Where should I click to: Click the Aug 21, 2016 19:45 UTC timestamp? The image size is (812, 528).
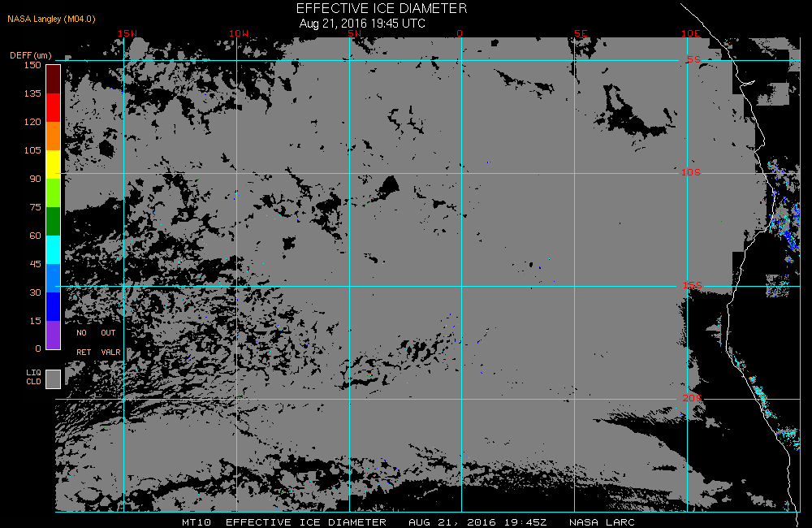tap(362, 24)
